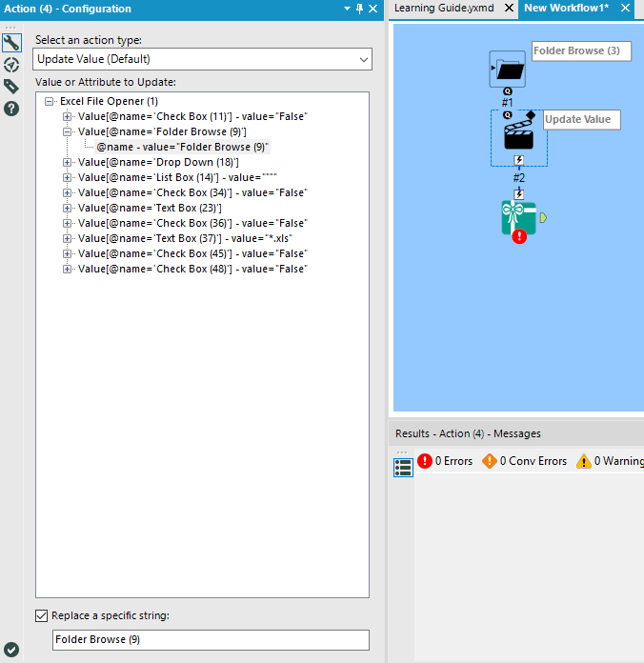Click connection label #1 on canvas
The height and width of the screenshot is (663, 644).
coord(508,102)
